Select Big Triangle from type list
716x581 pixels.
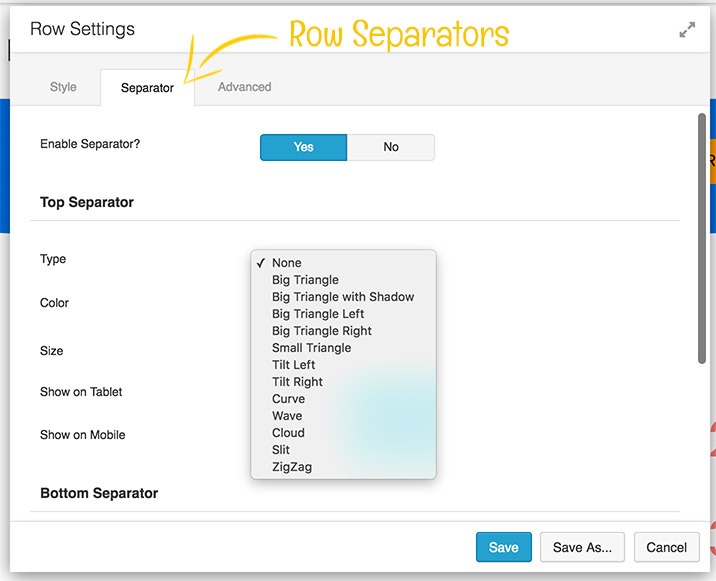tap(305, 280)
